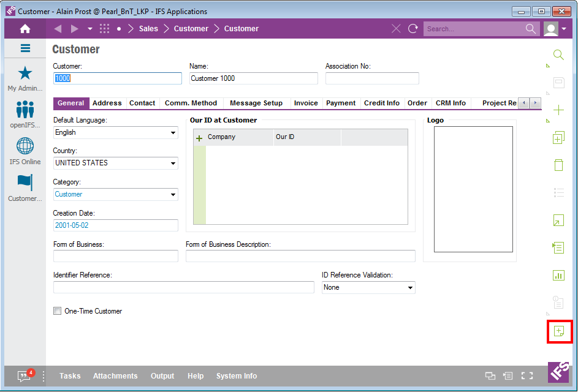The width and height of the screenshot is (578, 392).
Task: Click Sales in the breadcrumb path
Action: click(148, 29)
